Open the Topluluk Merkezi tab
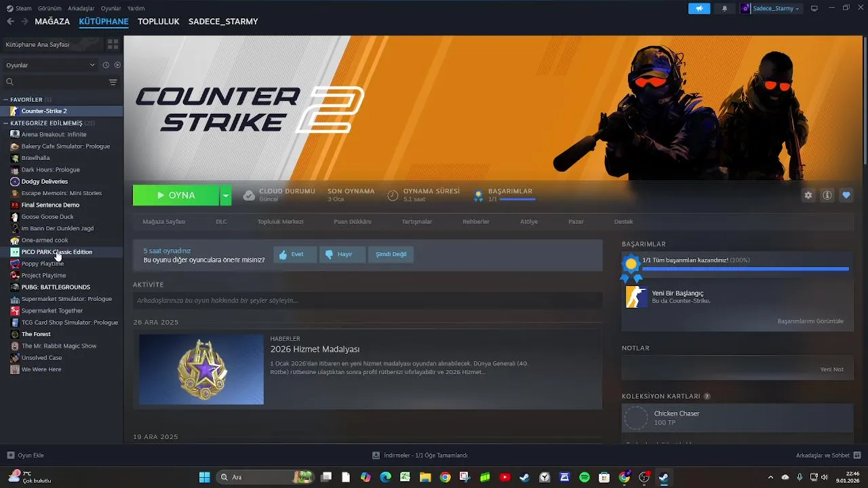868x488 pixels. click(280, 222)
